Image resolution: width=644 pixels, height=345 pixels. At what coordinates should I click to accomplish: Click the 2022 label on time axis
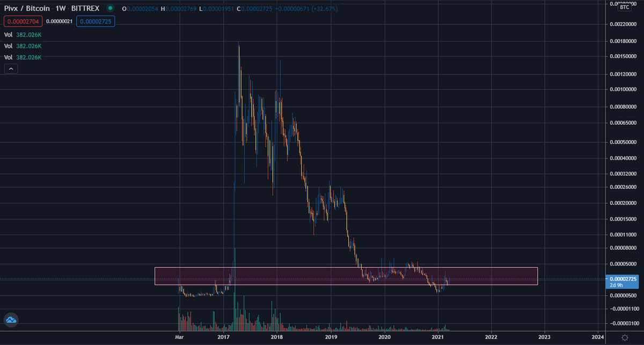coord(491,336)
